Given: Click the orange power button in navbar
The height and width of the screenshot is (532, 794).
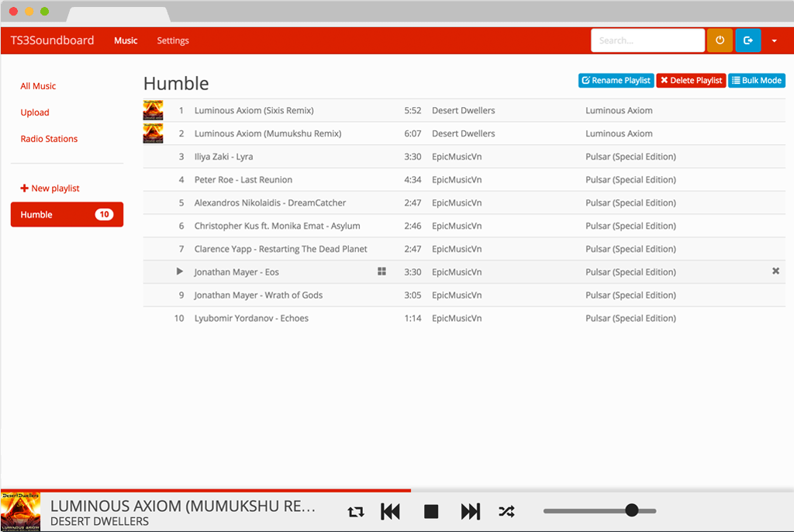Looking at the screenshot, I should point(719,40).
